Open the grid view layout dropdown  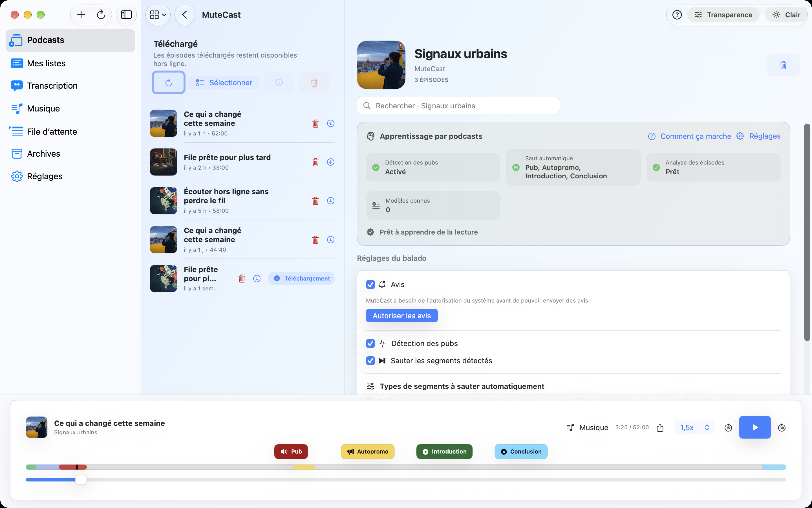[x=158, y=15]
